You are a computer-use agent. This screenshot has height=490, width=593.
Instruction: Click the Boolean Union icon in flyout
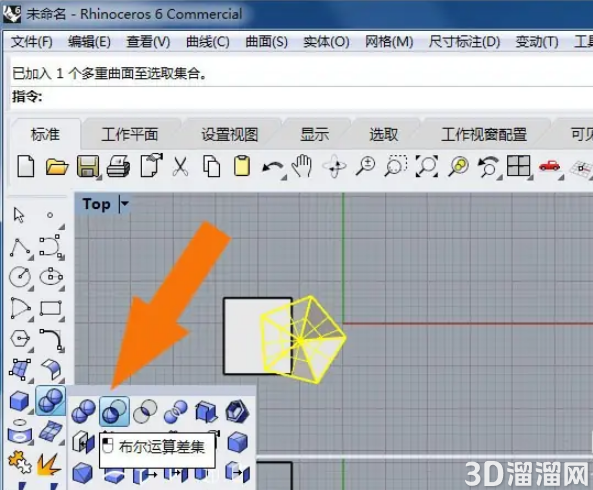pos(84,411)
